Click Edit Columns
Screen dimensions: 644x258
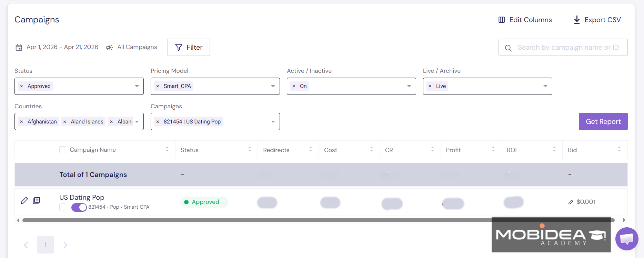click(525, 20)
